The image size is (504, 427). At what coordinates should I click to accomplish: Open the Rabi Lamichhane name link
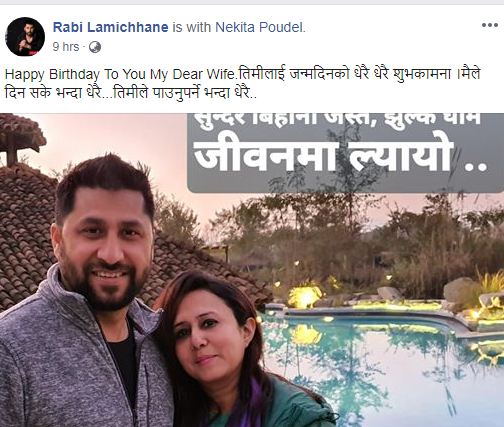[111, 27]
